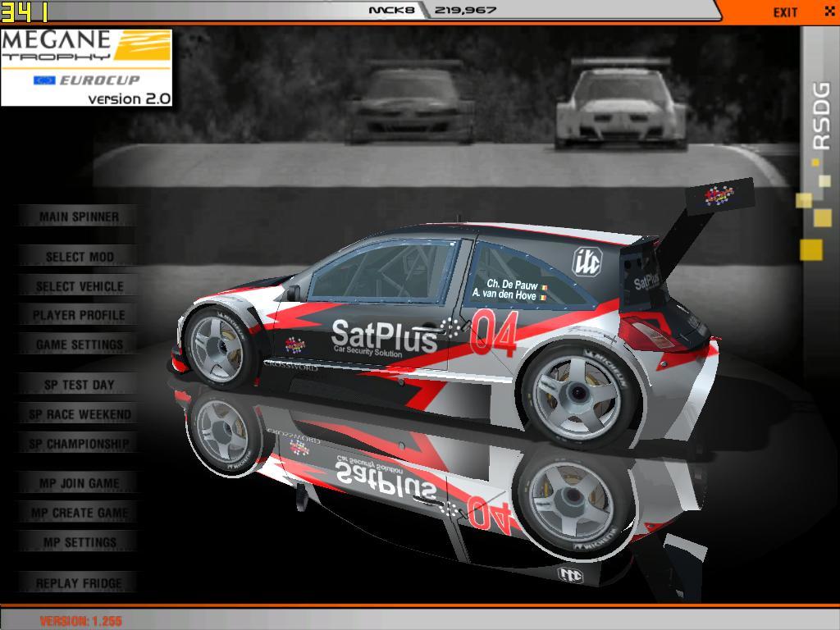This screenshot has height=630, width=840.
Task: Open Game Settings
Action: click(79, 345)
